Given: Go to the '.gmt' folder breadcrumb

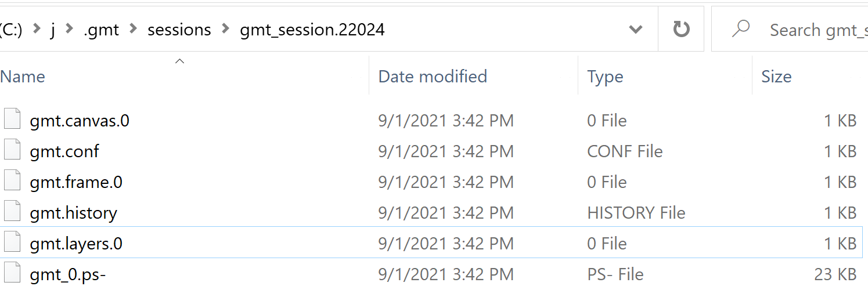Looking at the screenshot, I should (x=101, y=30).
